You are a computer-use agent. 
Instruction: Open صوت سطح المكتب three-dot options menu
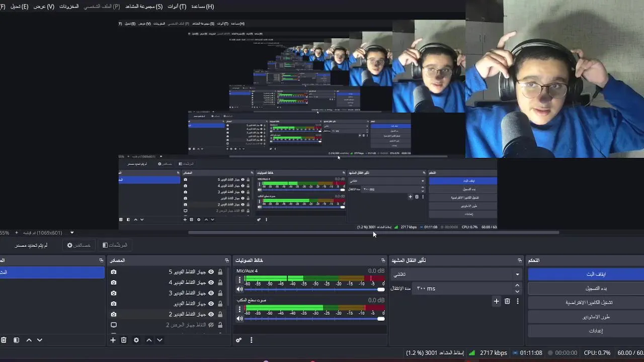239,309
